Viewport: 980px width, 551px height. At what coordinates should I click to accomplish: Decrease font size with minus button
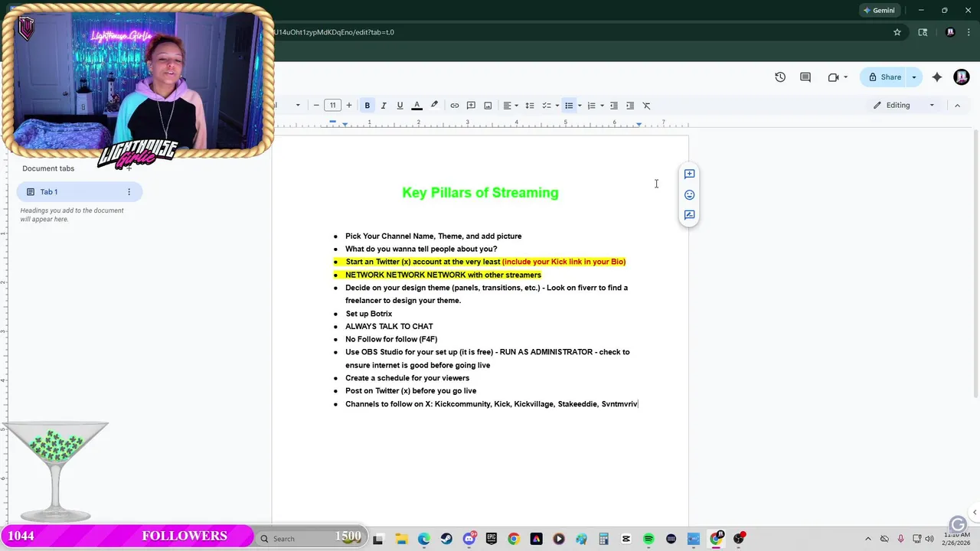pos(316,106)
